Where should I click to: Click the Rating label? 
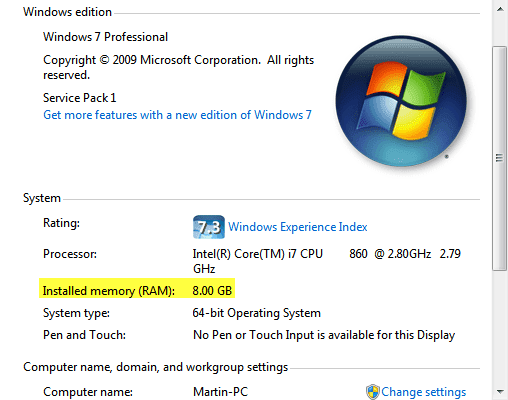point(61,223)
